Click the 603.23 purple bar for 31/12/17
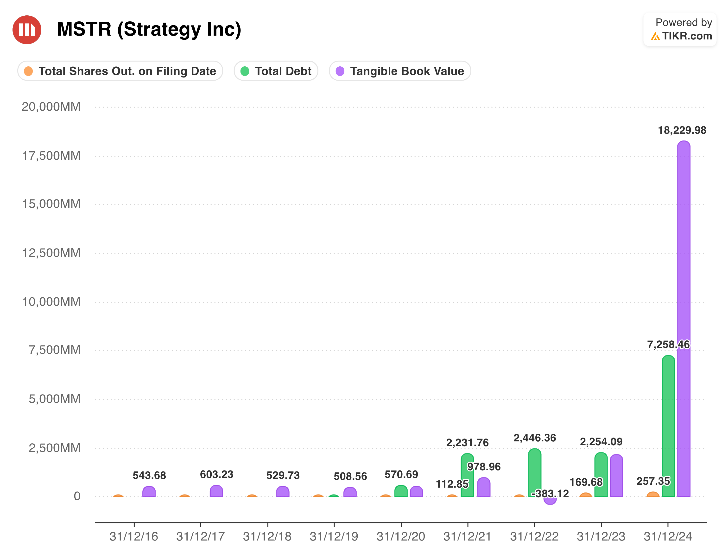This screenshot has height=560, width=728. 216,491
